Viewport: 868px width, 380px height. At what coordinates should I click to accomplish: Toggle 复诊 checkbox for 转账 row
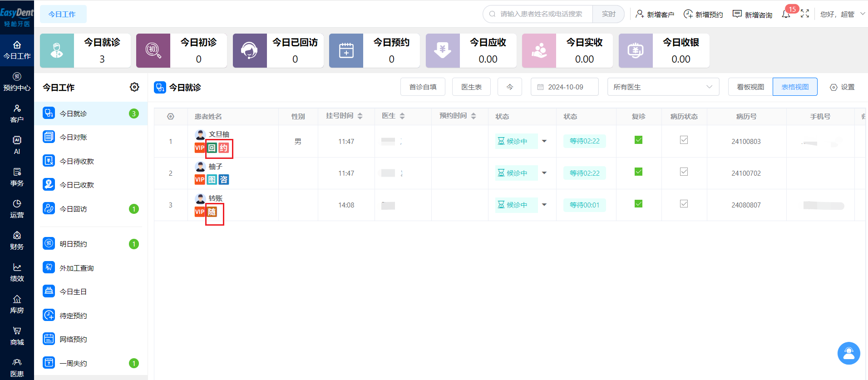point(638,203)
